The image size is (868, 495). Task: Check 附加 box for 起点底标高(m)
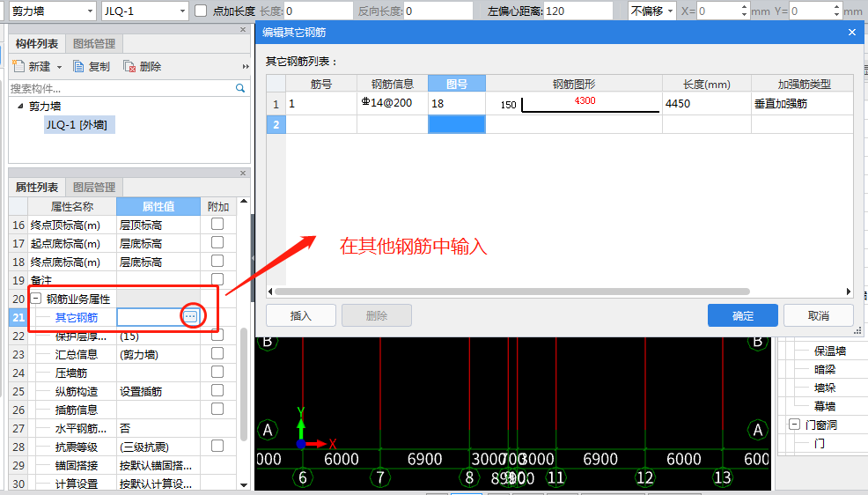[217, 242]
